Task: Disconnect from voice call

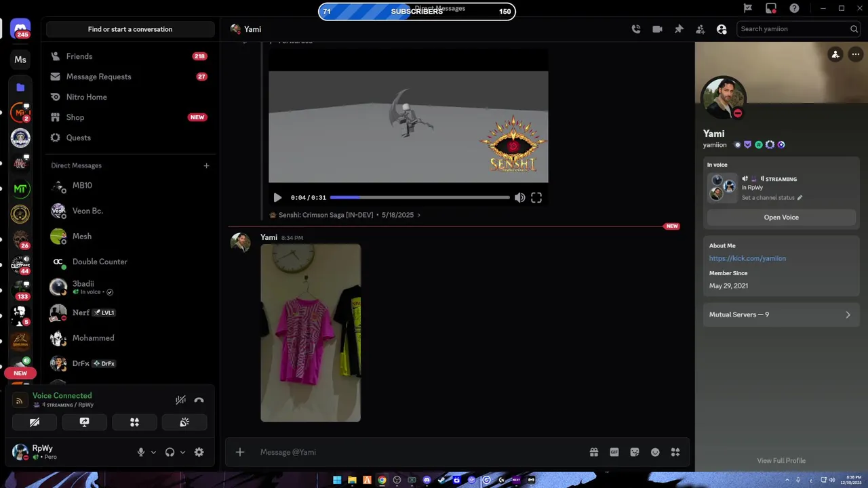Action: [x=199, y=400]
